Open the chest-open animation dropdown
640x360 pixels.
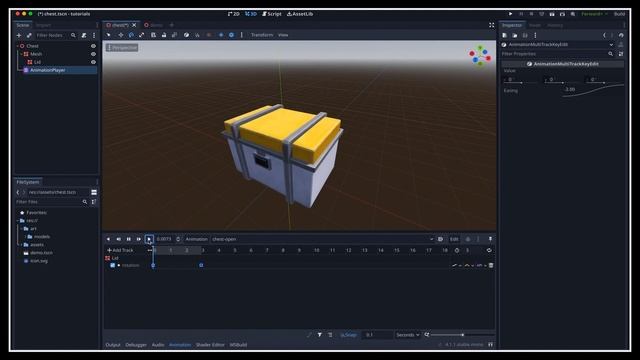coord(322,239)
